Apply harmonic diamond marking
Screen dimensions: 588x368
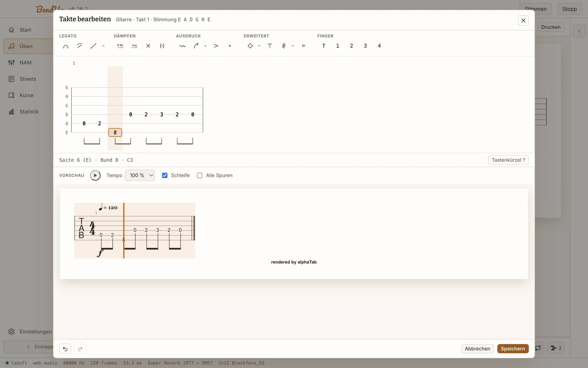pyautogui.click(x=250, y=46)
